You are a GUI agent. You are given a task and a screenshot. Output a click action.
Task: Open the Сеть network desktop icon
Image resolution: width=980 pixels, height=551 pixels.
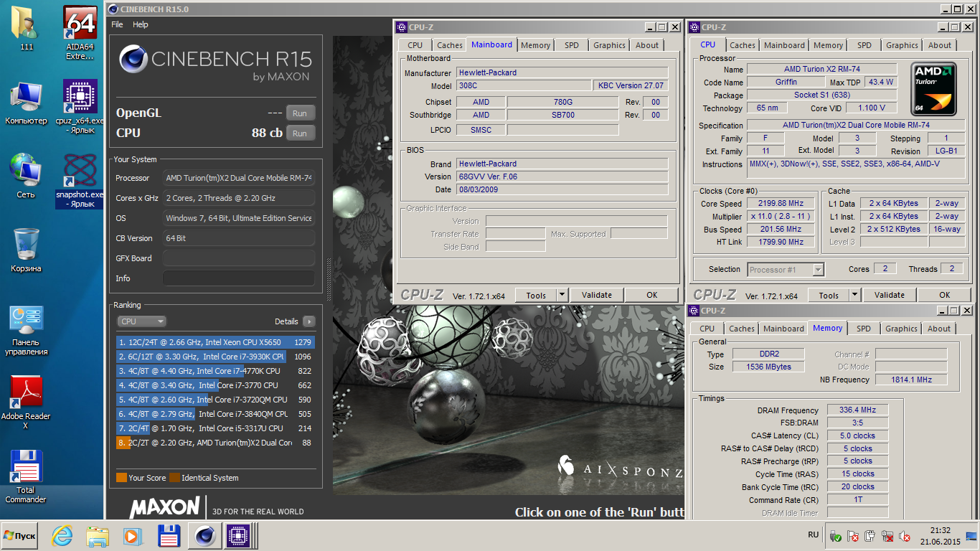26,176
